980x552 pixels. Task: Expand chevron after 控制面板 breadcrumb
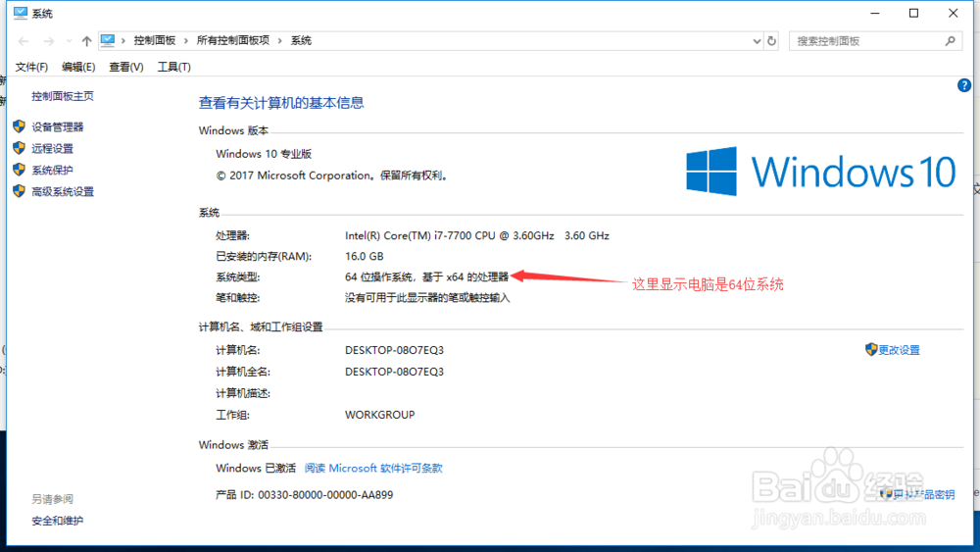pos(186,40)
